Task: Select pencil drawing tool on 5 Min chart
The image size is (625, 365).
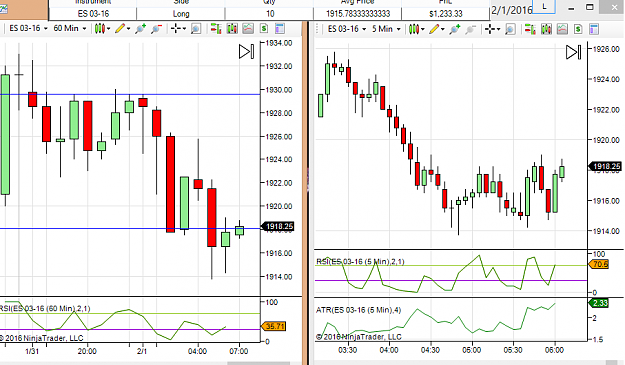Action: pyautogui.click(x=434, y=29)
